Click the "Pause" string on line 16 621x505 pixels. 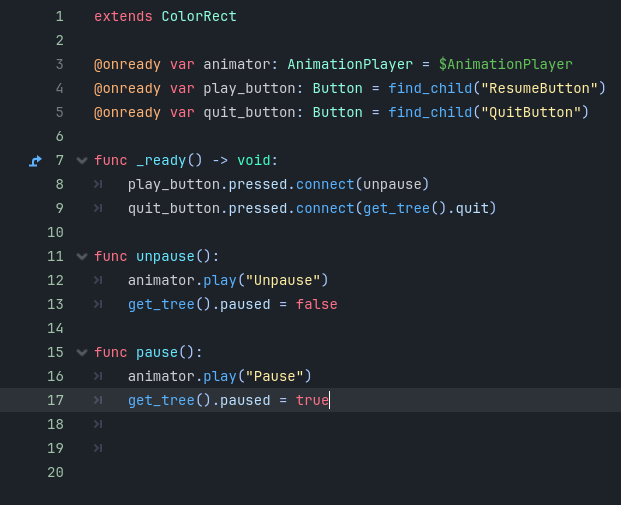tap(274, 376)
